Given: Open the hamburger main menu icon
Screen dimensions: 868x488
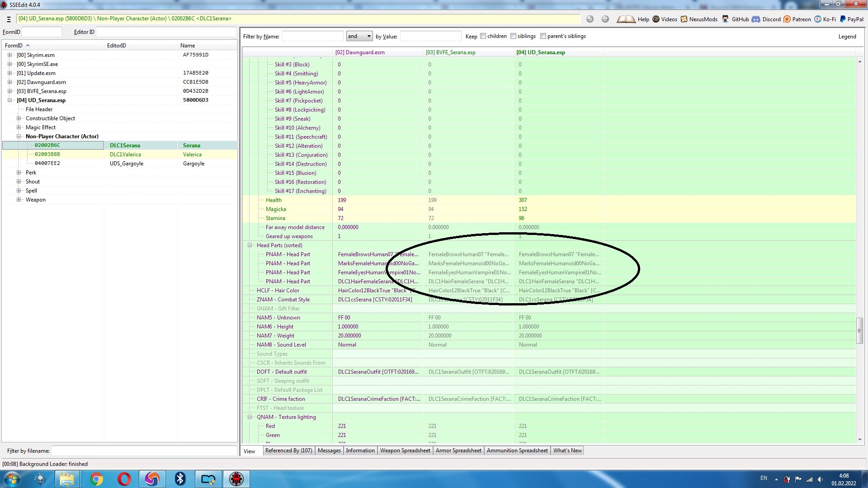Looking at the screenshot, I should (x=9, y=19).
